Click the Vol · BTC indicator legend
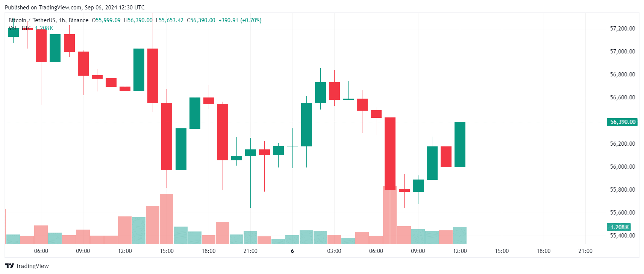644x274 pixels. 20,28
